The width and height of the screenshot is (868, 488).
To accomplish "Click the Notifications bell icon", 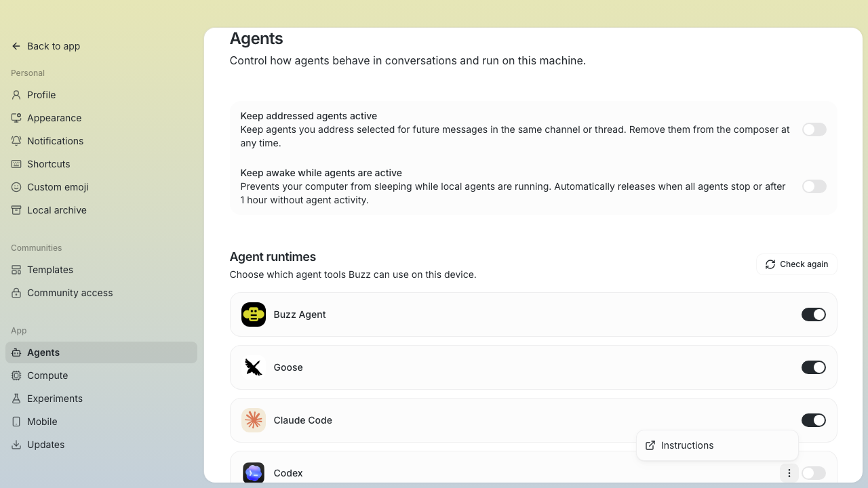I will coord(16,141).
